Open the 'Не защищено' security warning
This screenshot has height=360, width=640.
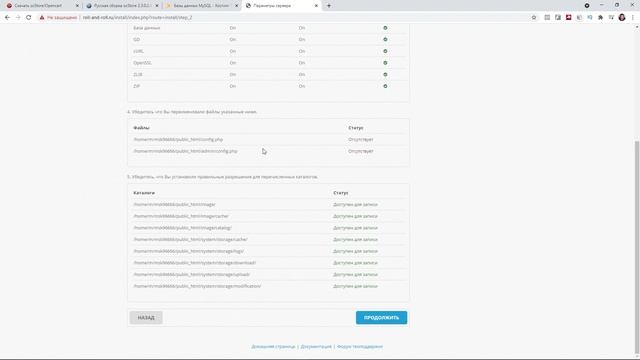tap(58, 18)
